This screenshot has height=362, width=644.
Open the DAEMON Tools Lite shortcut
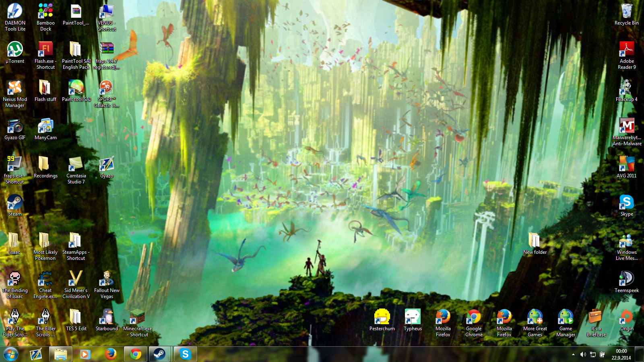[x=15, y=18]
